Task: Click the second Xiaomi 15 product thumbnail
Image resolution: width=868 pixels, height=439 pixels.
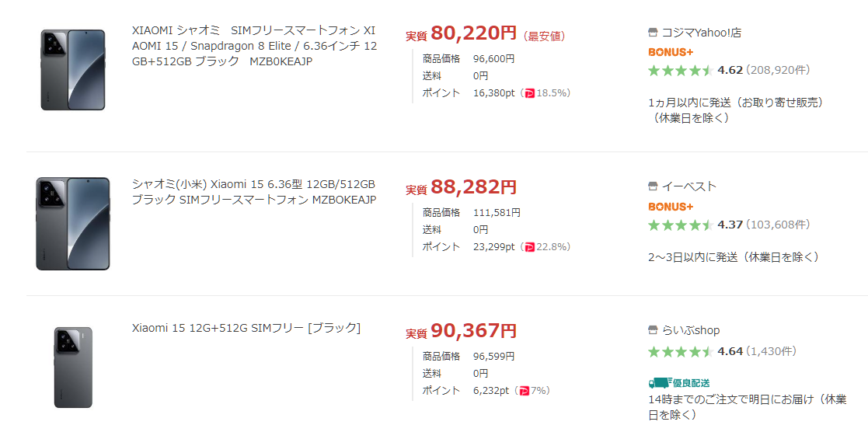Action: 73,224
